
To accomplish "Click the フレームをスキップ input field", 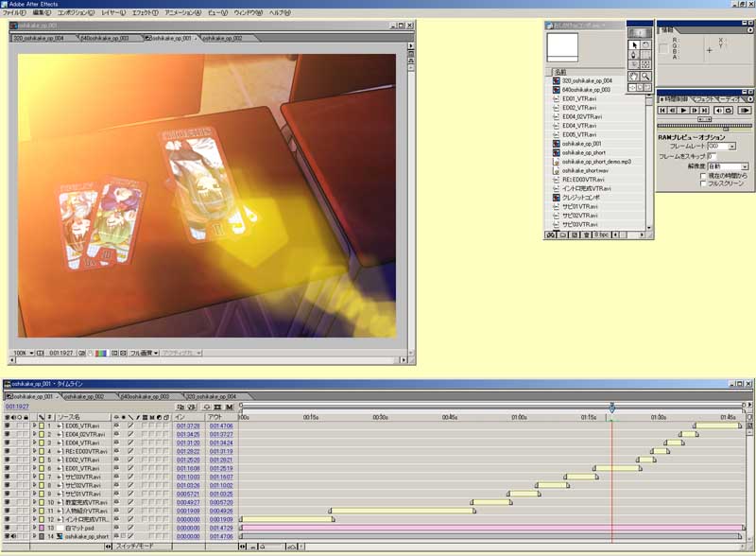I will point(712,156).
